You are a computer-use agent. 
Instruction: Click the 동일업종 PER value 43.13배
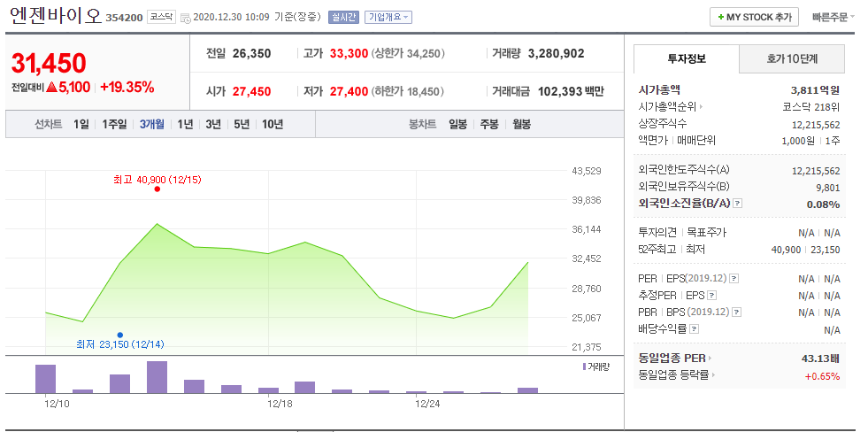[x=821, y=359]
